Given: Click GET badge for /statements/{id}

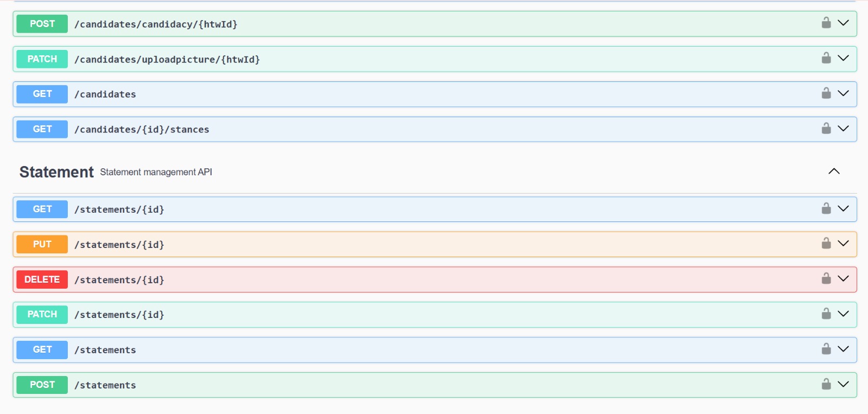Looking at the screenshot, I should click(x=42, y=209).
